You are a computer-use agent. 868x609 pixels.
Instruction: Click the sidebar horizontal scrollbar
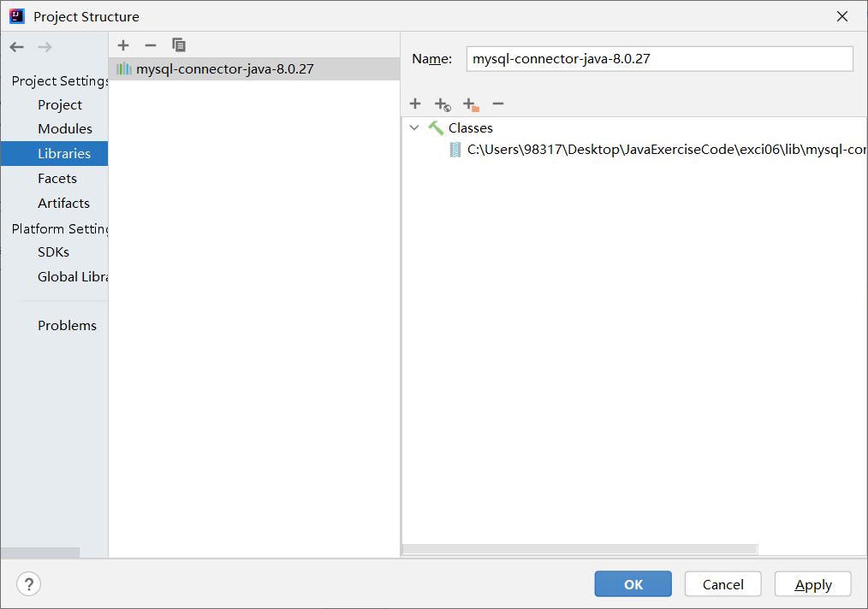coord(40,553)
